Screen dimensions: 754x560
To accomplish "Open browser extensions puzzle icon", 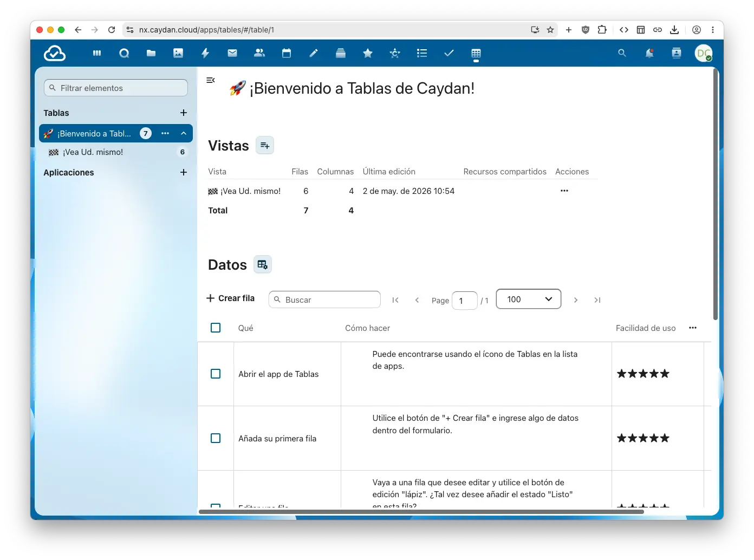I will click(602, 30).
